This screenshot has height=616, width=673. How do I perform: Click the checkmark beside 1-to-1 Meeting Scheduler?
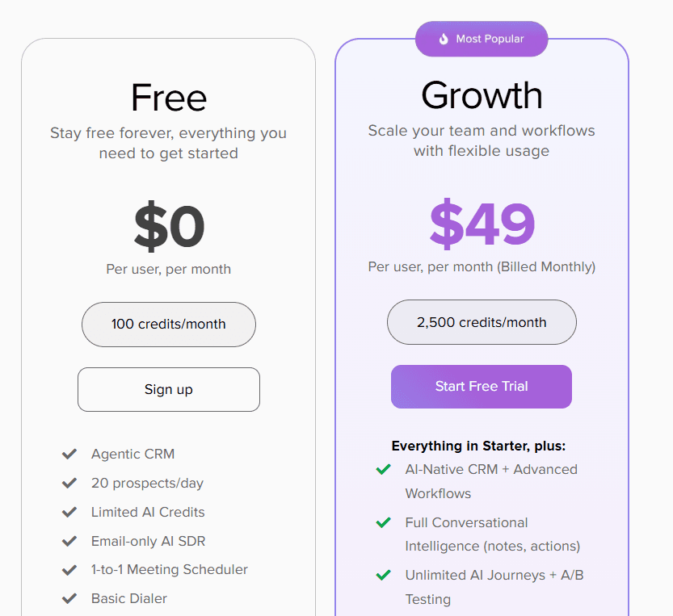(69, 569)
